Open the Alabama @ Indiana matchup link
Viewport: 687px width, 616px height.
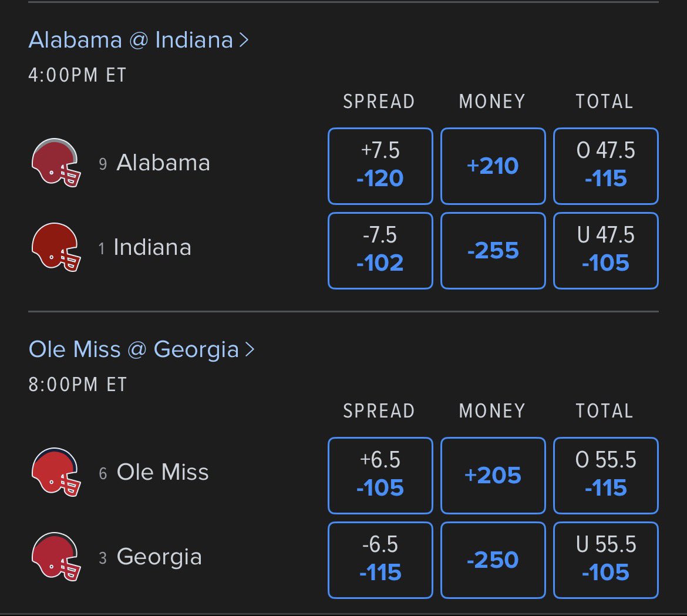point(130,41)
